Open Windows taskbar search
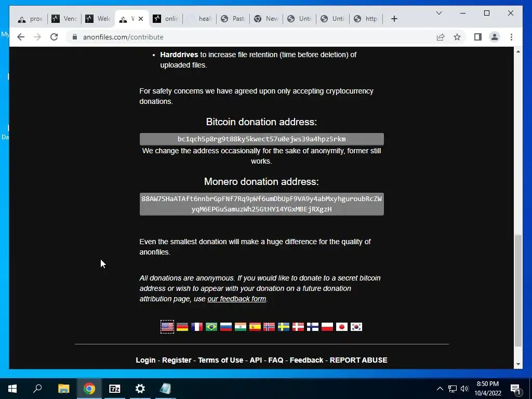Screen dimensions: 532x399 point(37,389)
